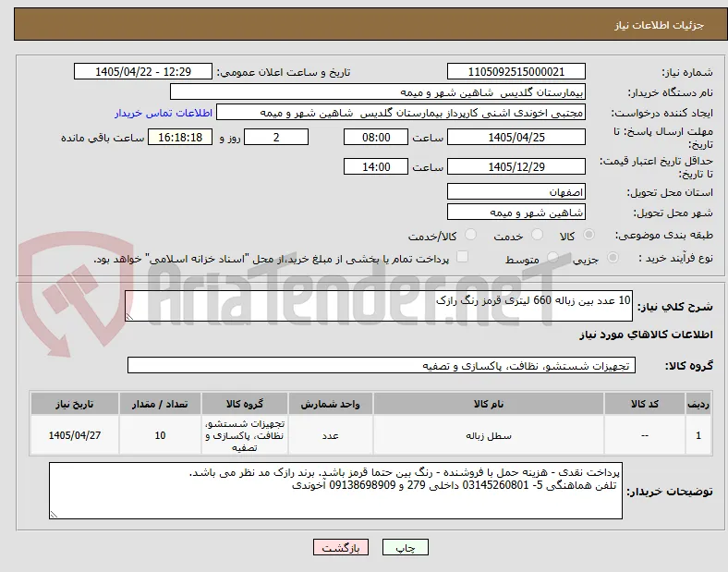The image size is (728, 572).
Task: Click the شماره نیاز label
Action: [x=687, y=72]
